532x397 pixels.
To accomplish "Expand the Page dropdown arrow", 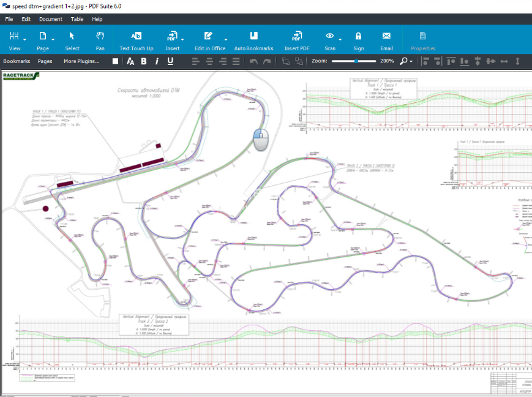I will 53,40.
